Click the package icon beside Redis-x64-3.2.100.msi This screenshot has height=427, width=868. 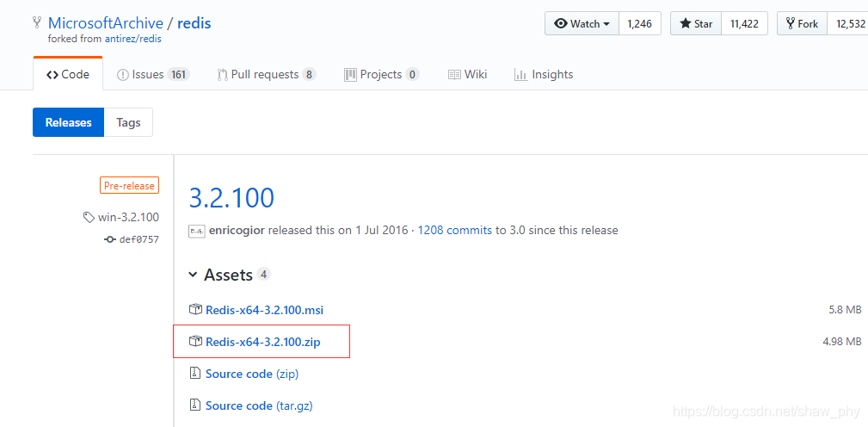195,309
